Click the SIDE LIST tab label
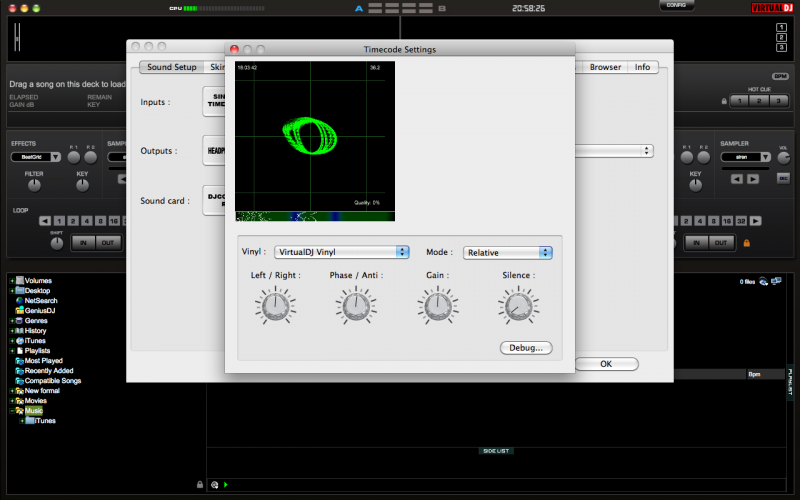 point(496,451)
